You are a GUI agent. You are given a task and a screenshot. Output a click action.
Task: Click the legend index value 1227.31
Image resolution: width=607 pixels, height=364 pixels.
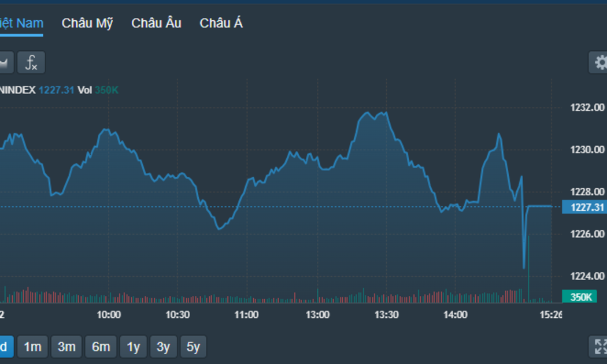coord(56,90)
